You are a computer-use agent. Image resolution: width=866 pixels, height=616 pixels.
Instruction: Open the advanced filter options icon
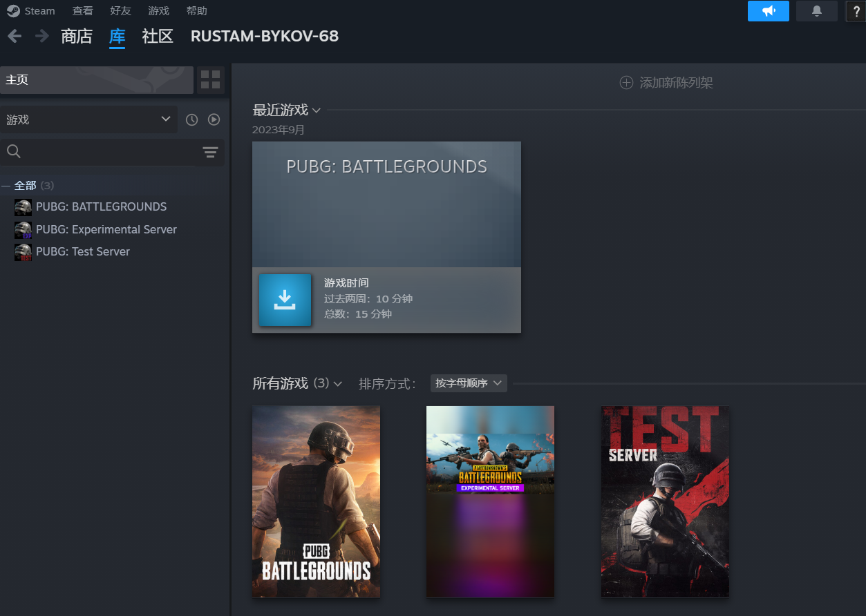210,153
